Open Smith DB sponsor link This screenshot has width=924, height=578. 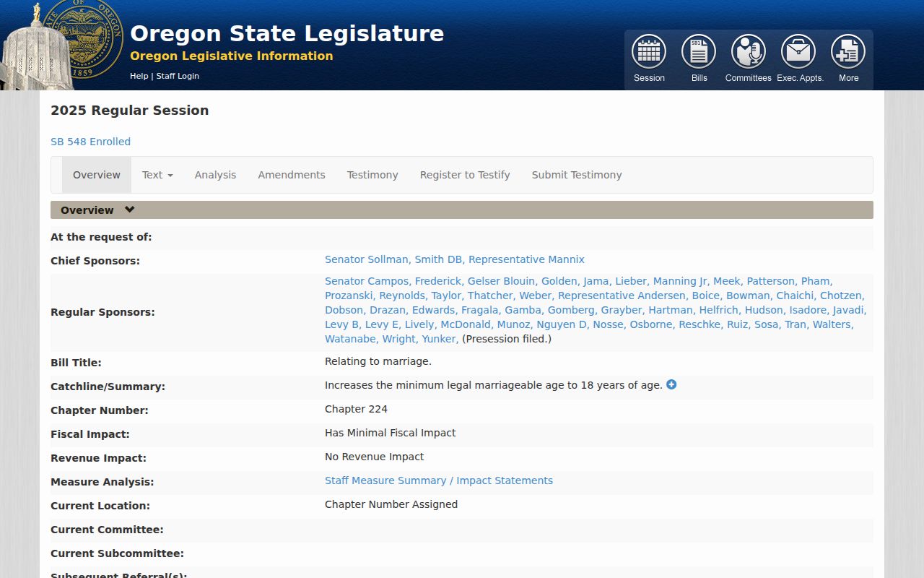pos(440,259)
